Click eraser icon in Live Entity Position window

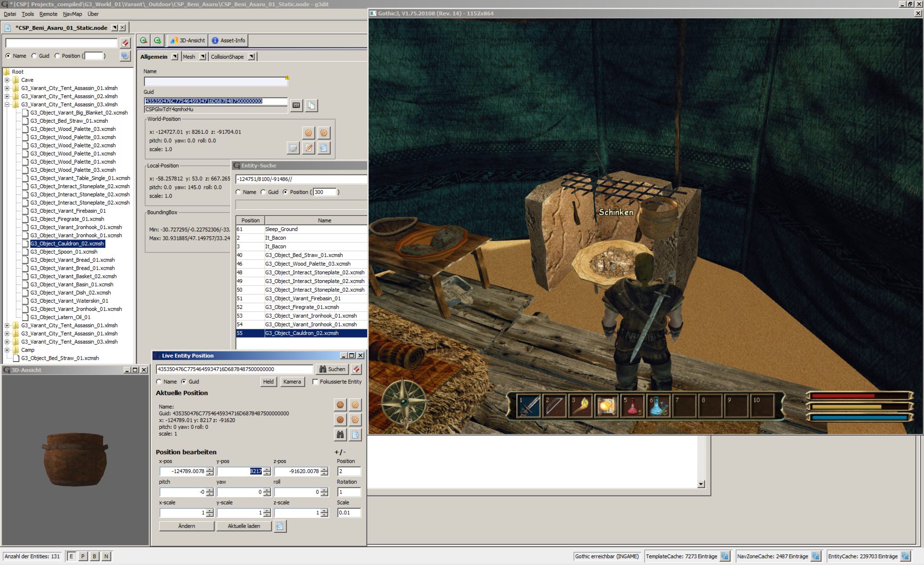(x=356, y=369)
